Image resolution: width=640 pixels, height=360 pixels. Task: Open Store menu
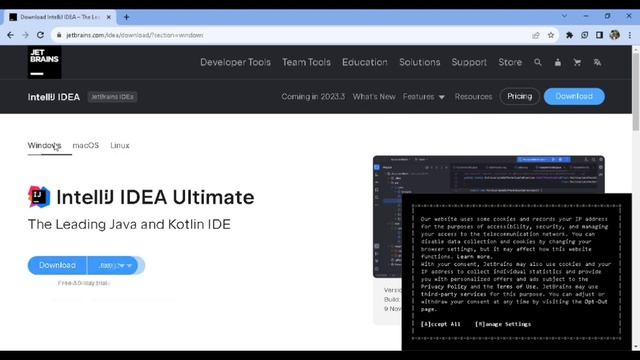[510, 62]
